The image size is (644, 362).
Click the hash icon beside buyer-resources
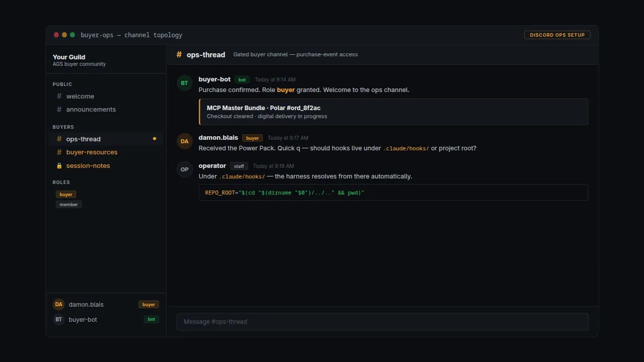coord(59,152)
